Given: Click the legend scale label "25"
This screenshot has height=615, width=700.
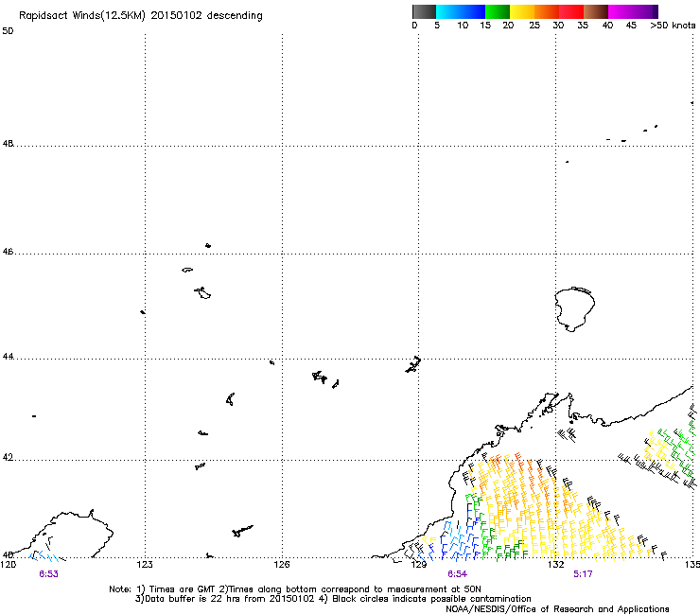Looking at the screenshot, I should click(534, 25).
